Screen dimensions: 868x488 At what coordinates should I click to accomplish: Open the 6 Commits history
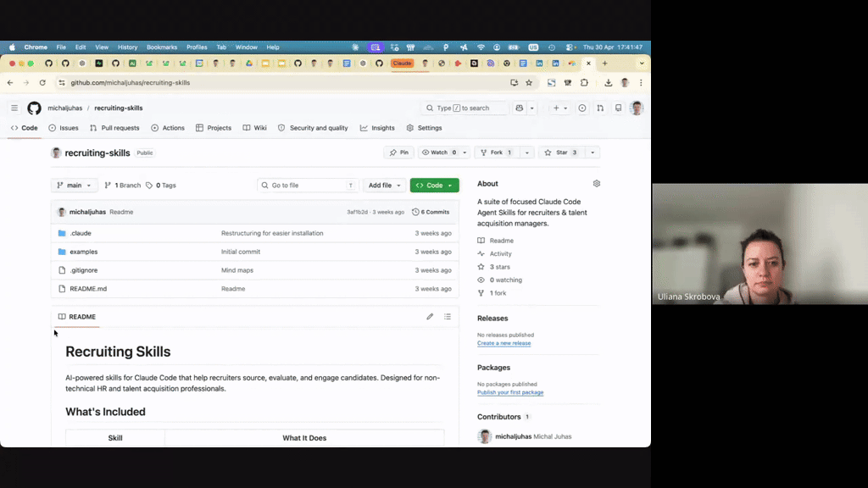(431, 212)
